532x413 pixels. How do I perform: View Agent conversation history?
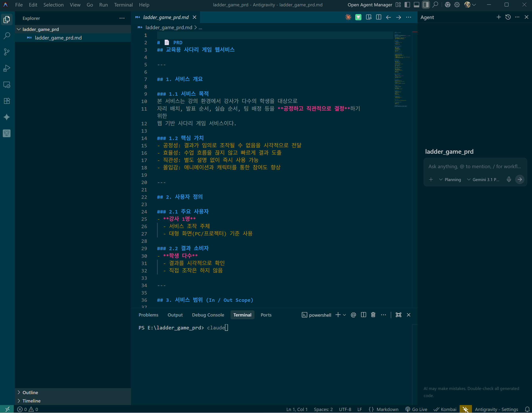pos(508,17)
